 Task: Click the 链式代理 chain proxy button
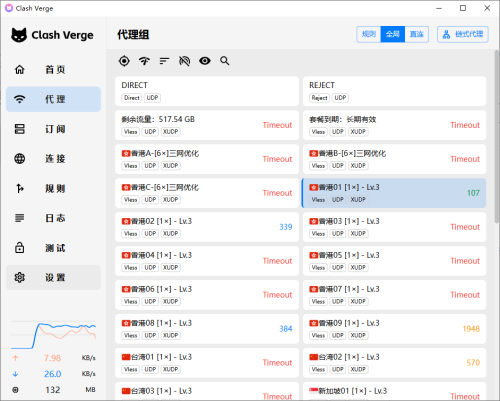point(463,34)
